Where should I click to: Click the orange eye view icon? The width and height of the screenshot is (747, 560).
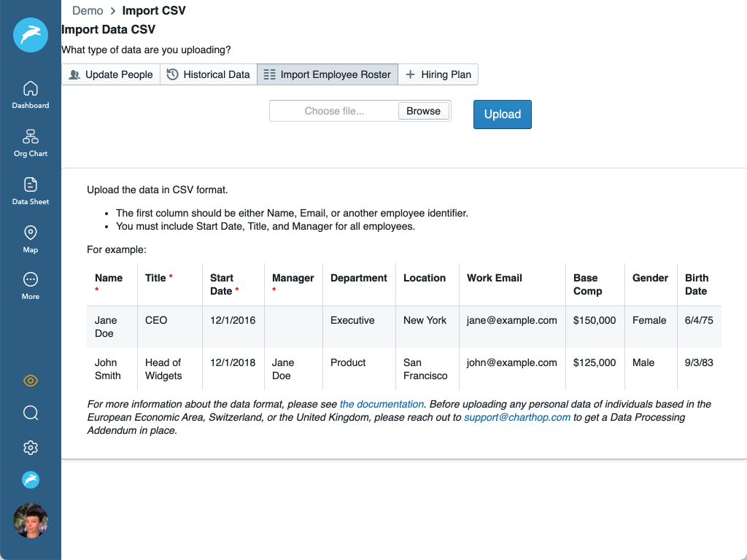30,380
